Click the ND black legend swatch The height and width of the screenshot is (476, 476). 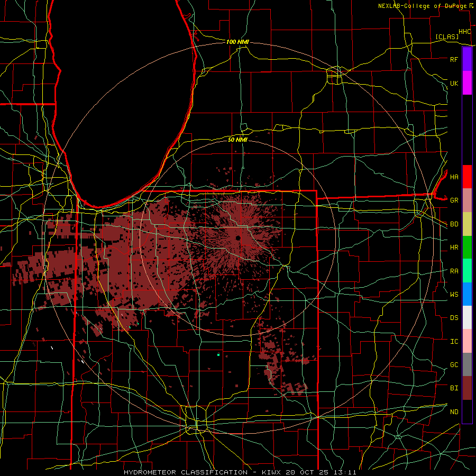467,411
